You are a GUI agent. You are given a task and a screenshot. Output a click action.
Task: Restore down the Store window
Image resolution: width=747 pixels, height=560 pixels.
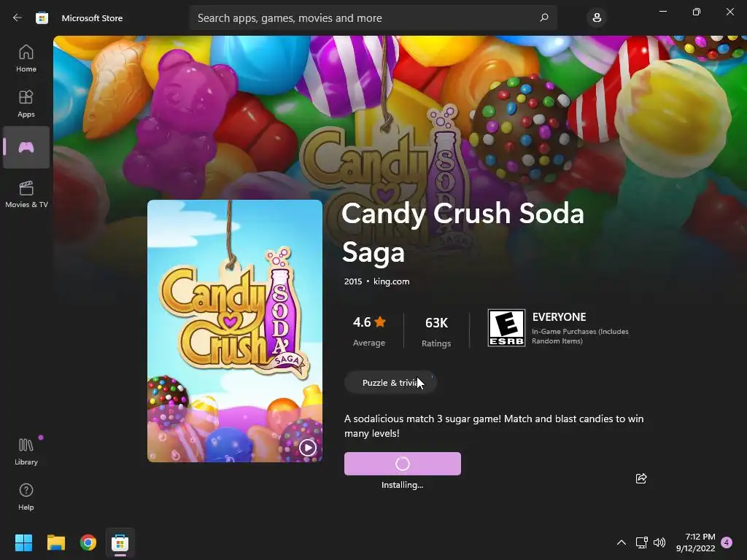pos(697,12)
